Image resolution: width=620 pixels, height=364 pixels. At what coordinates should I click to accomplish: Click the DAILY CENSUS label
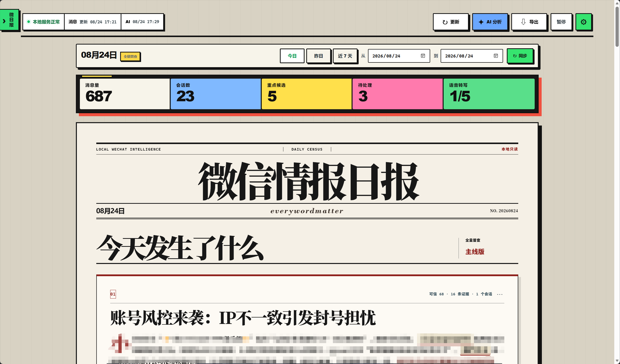pos(307,149)
